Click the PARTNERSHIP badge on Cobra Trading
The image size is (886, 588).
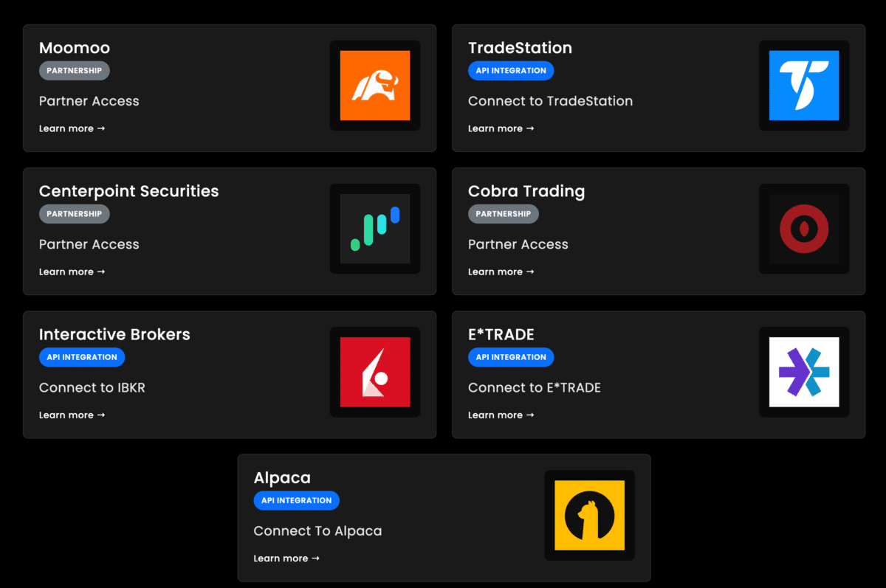click(x=503, y=214)
